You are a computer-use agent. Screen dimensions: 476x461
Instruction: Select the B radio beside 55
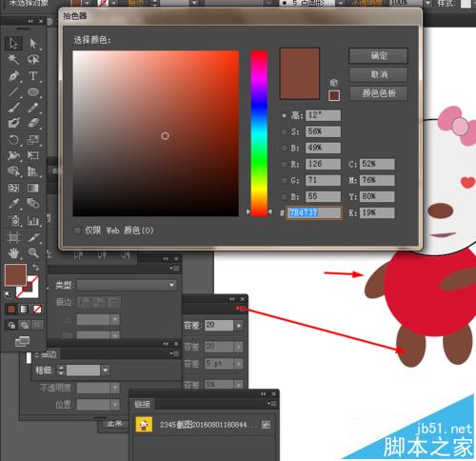pos(284,197)
